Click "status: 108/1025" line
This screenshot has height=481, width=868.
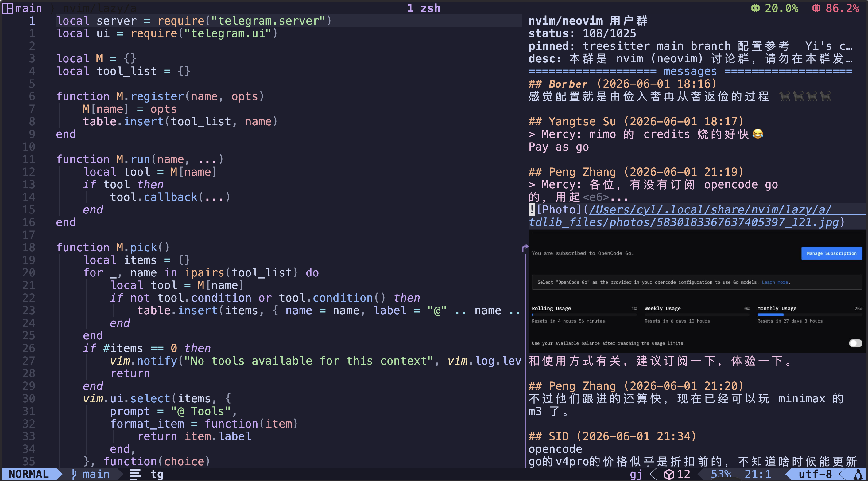pos(582,33)
